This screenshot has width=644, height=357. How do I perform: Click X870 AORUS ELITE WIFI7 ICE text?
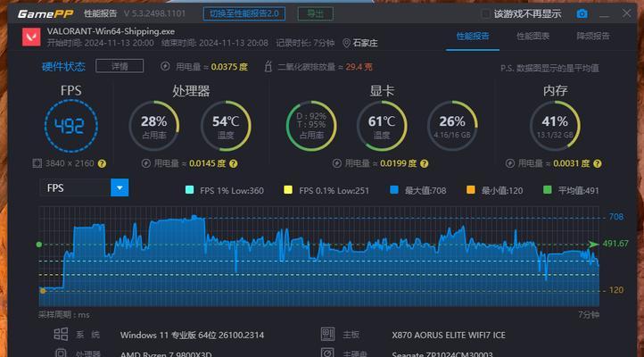[449, 335]
